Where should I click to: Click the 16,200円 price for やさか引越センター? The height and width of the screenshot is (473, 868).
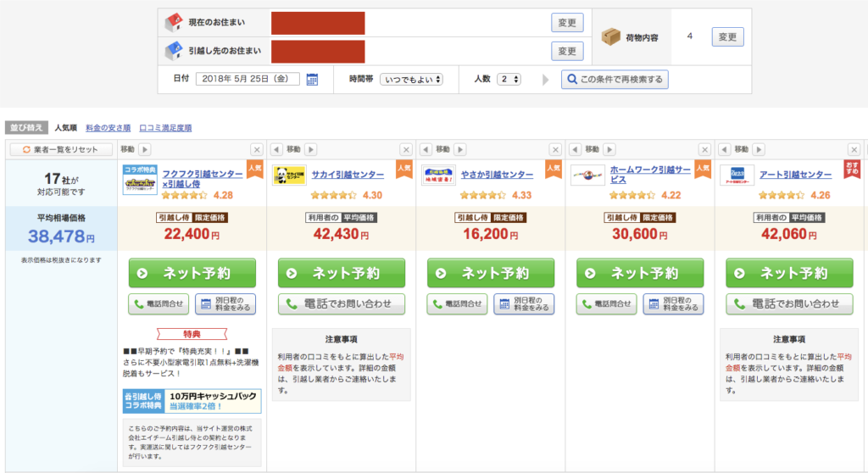coord(491,234)
